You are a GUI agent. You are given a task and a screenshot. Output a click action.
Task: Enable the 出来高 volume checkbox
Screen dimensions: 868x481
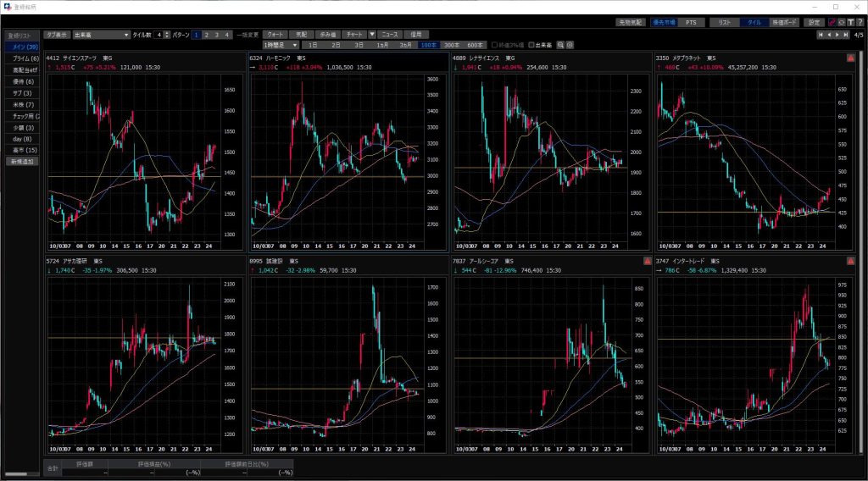click(x=531, y=45)
